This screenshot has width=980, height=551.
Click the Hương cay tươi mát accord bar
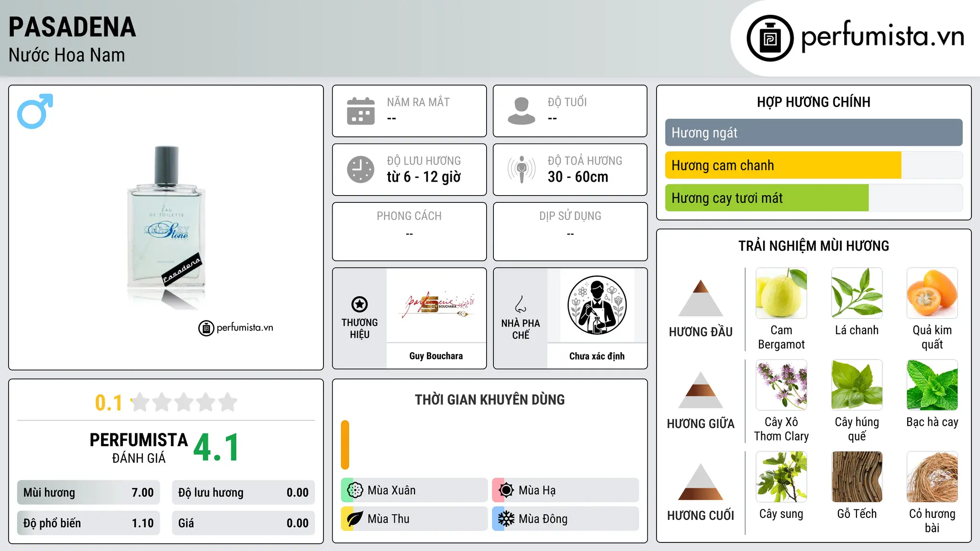(813, 198)
